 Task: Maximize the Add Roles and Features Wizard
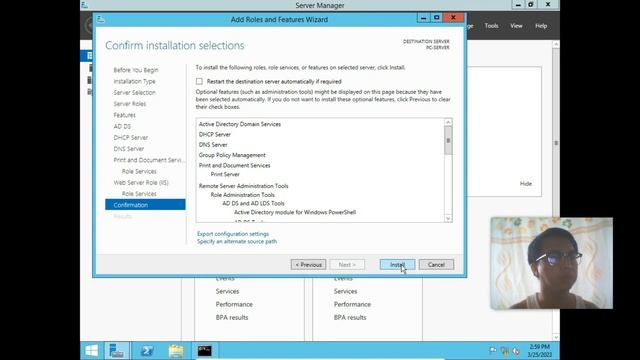point(436,18)
